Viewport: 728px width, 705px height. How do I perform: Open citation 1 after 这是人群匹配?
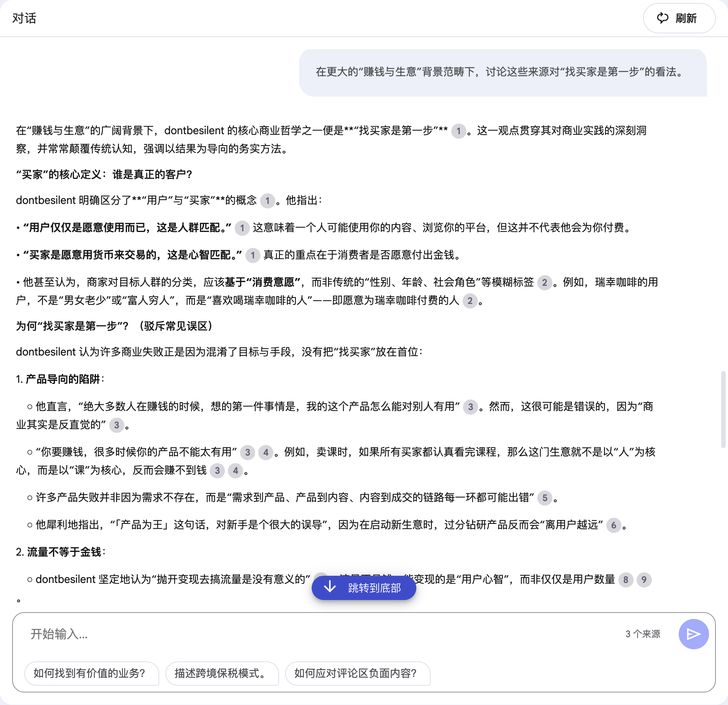click(x=242, y=228)
